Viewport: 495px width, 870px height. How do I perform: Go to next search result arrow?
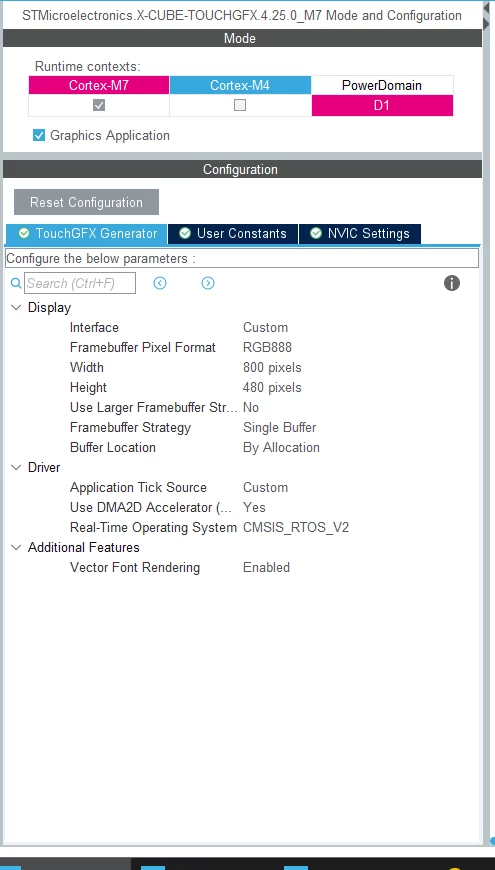[208, 283]
